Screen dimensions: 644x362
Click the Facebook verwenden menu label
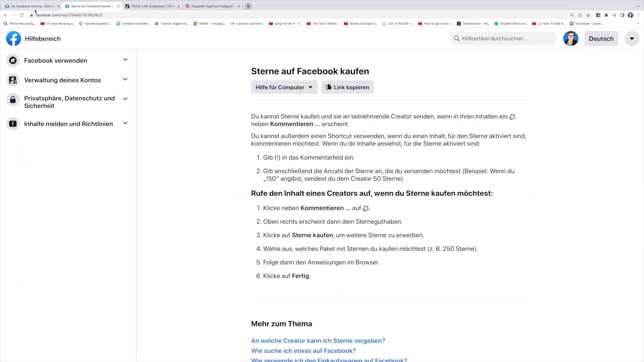pos(56,61)
